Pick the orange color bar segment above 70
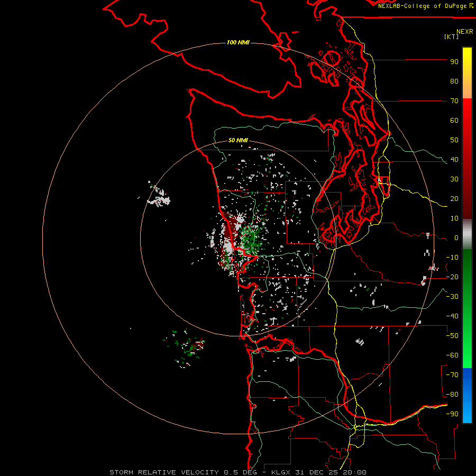Viewport: 476px width, 476px height. pos(467,90)
